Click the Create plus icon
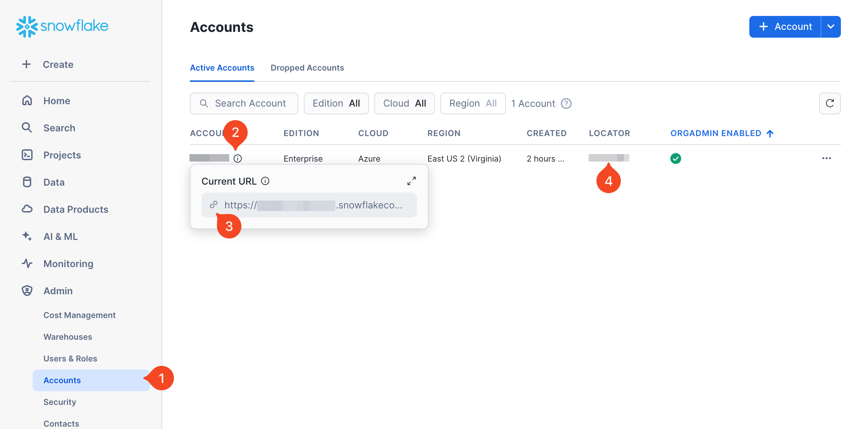 26,64
